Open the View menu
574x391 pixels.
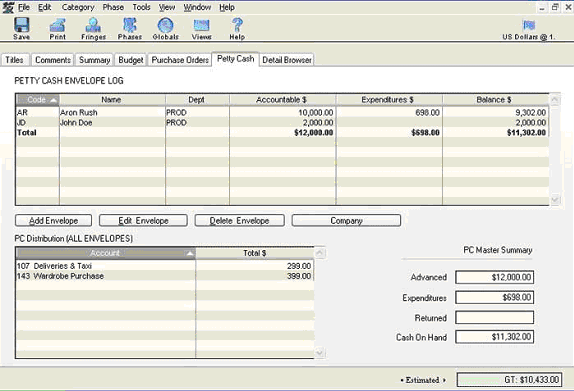tap(167, 7)
